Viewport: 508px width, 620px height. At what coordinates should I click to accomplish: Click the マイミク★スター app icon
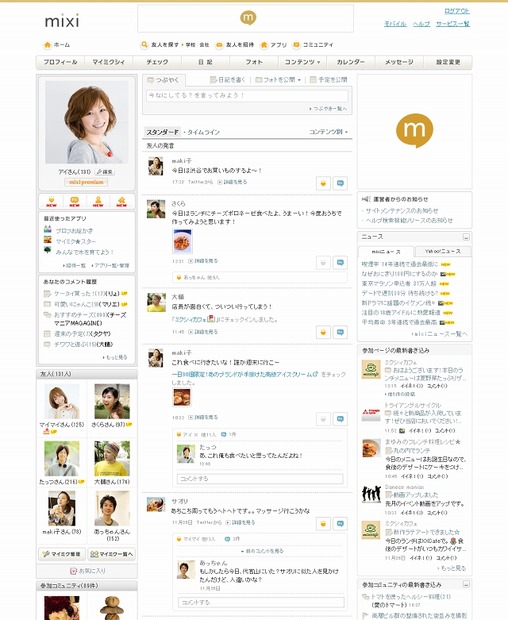pyautogui.click(x=47, y=240)
